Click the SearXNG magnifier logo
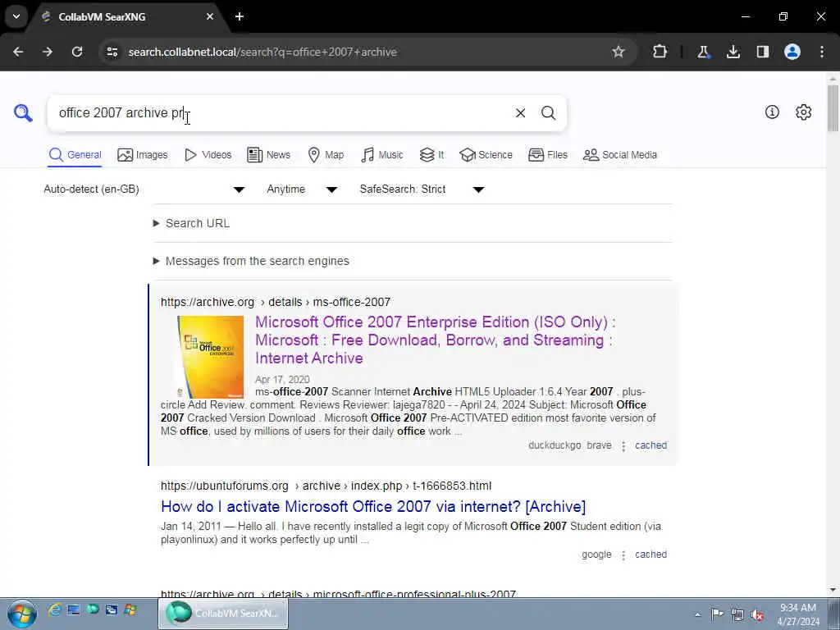This screenshot has width=840, height=630. [x=23, y=113]
